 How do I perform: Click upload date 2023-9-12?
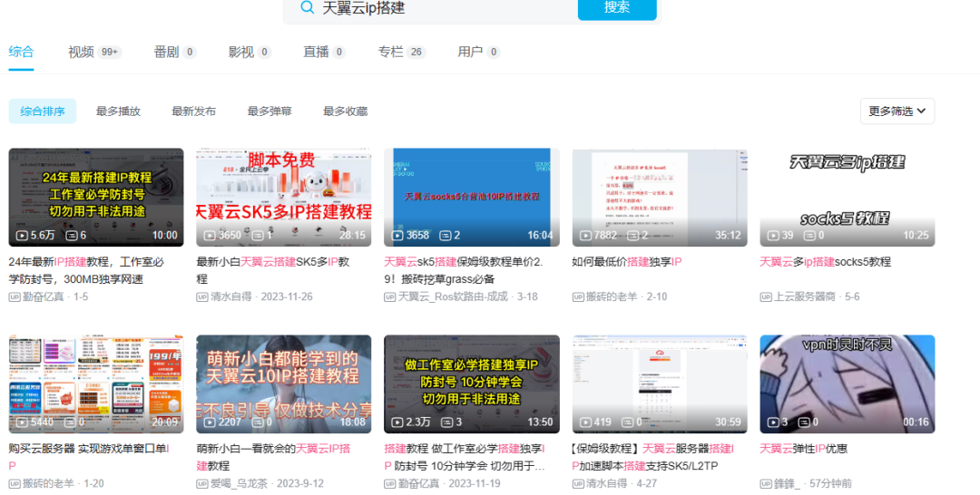pos(300,483)
